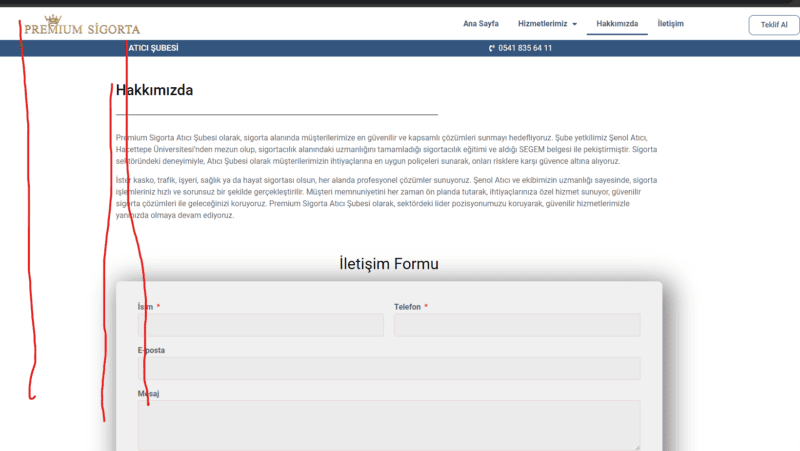The height and width of the screenshot is (451, 800).
Task: Expand the Hizmetlerimiz dropdown arrow
Action: pyautogui.click(x=574, y=24)
